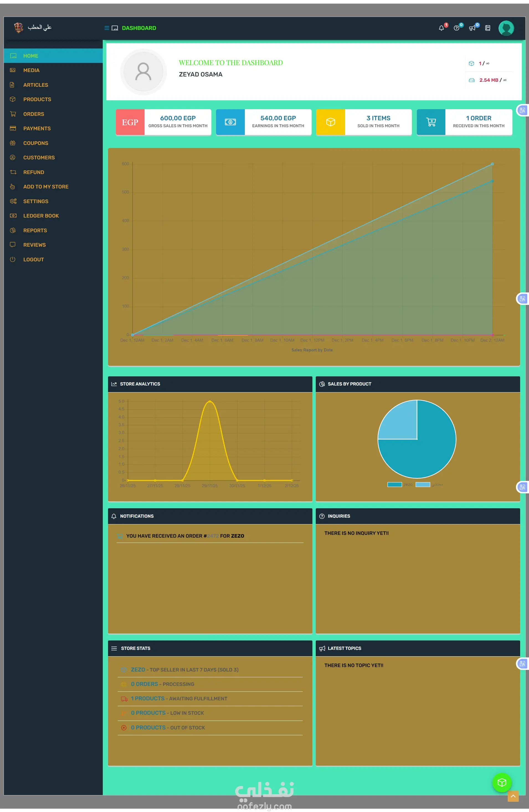Click the disk usage icon beside 2.54 MB
The width and height of the screenshot is (529, 812).
point(472,80)
